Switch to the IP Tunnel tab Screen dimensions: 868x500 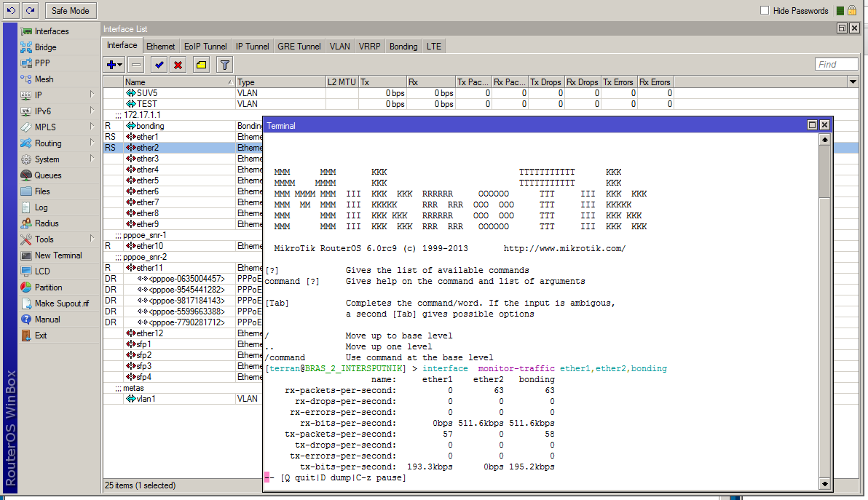[x=253, y=47]
